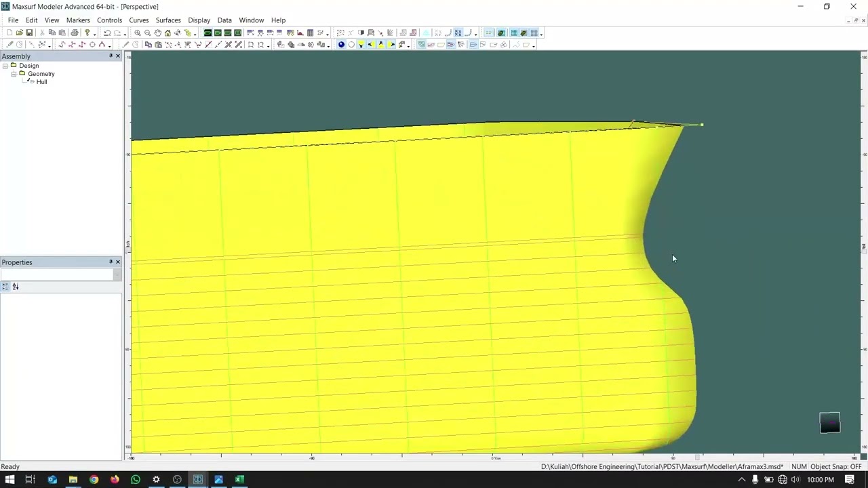Open the Display menu
Viewport: 868px width, 488px height.
point(199,20)
